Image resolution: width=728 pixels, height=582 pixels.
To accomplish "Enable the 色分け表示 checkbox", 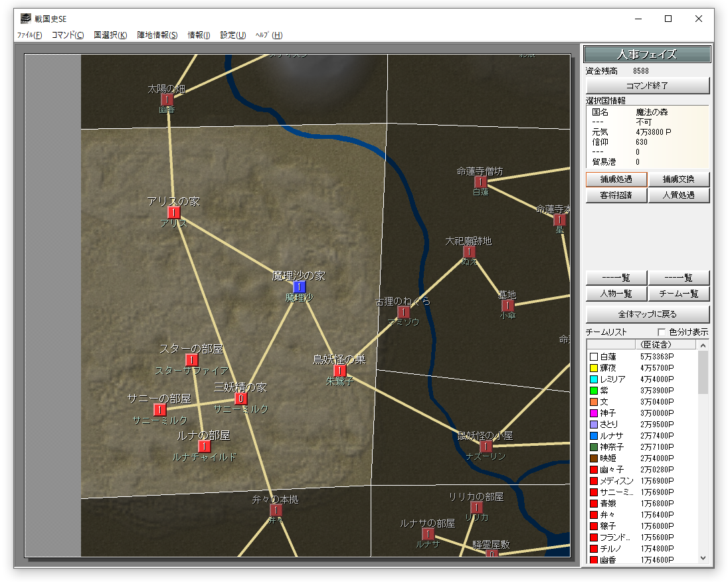I will click(662, 332).
